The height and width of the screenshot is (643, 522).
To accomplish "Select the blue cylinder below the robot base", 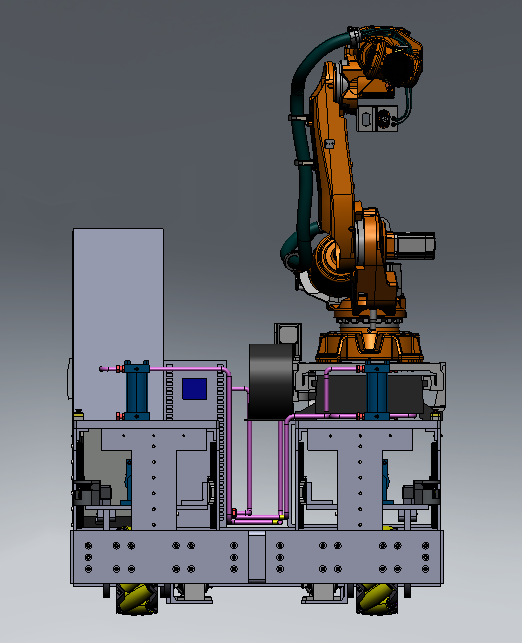I will 377,390.
